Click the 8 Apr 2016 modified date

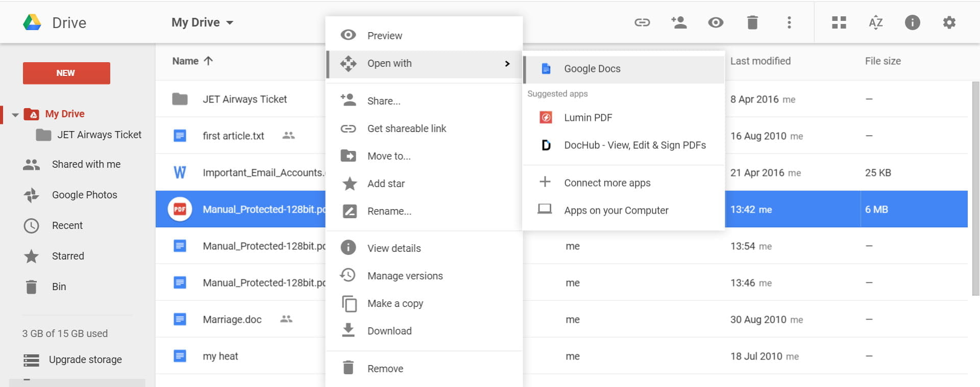(754, 99)
